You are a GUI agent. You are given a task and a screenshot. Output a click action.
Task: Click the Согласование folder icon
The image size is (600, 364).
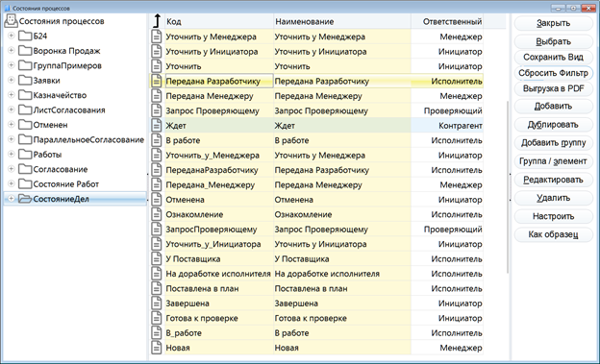pos(25,169)
